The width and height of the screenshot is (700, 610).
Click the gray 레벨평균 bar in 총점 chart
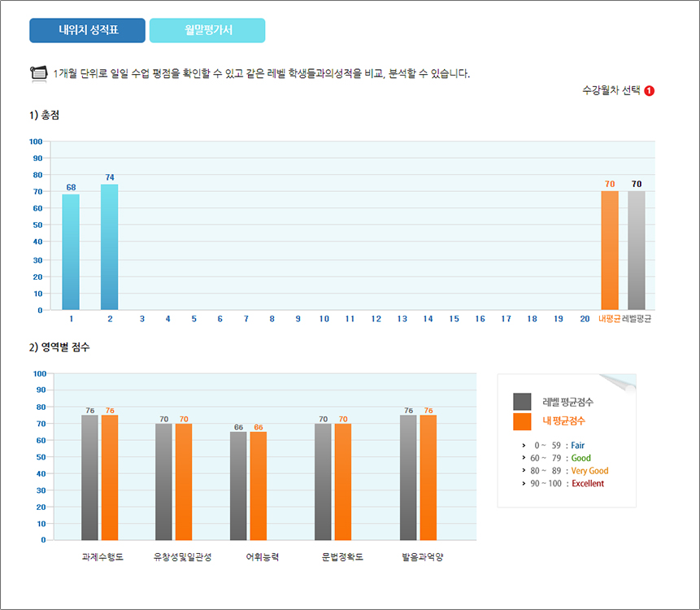coord(637,251)
